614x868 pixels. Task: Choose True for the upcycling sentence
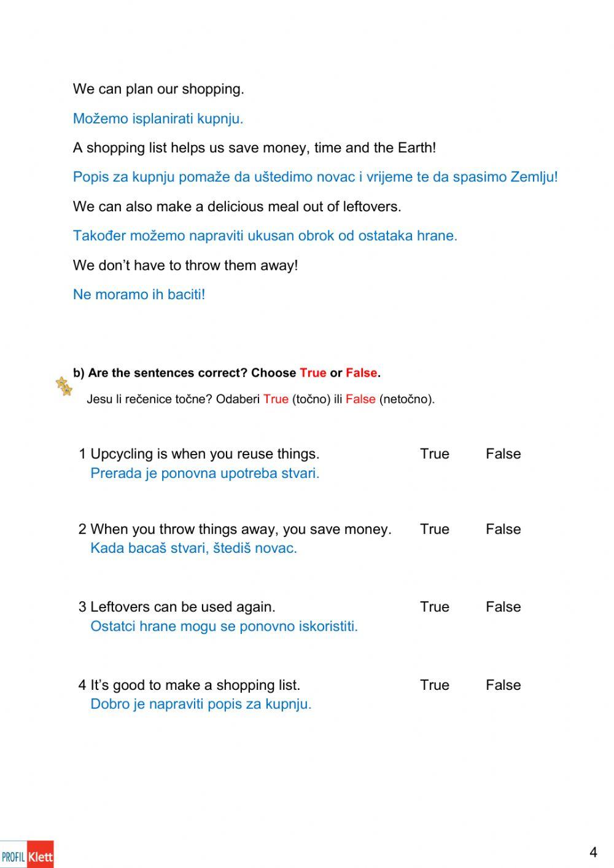pyautogui.click(x=434, y=454)
